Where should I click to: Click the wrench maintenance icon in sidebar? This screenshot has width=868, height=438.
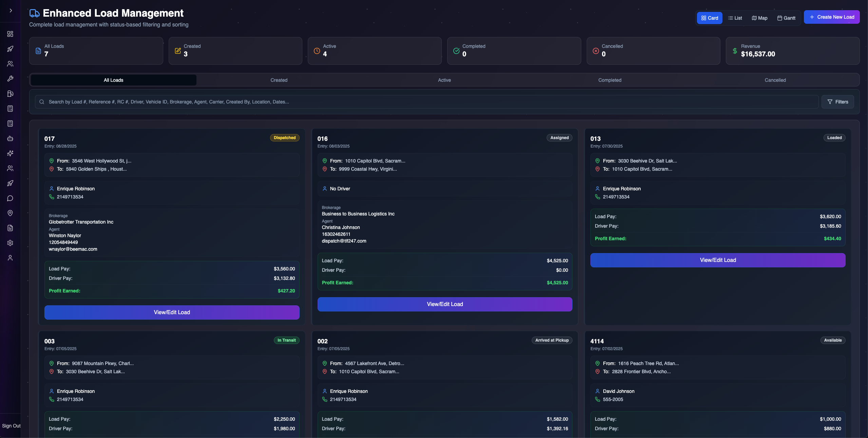coord(10,79)
